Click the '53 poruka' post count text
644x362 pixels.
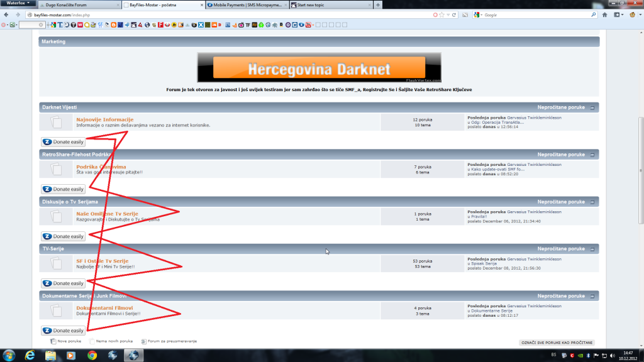pyautogui.click(x=422, y=261)
